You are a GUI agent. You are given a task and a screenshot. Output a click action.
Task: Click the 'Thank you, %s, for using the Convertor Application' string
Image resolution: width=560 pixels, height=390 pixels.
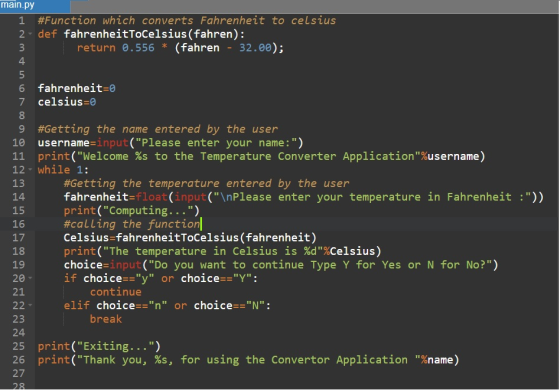click(x=249, y=360)
